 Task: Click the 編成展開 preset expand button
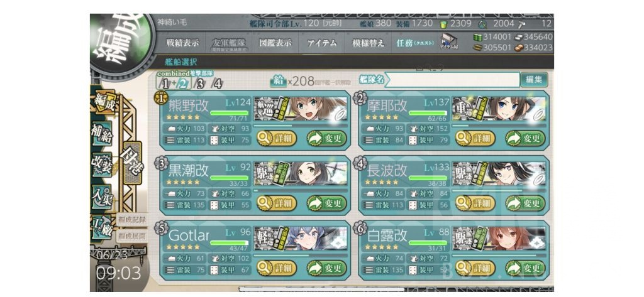[x=131, y=237]
